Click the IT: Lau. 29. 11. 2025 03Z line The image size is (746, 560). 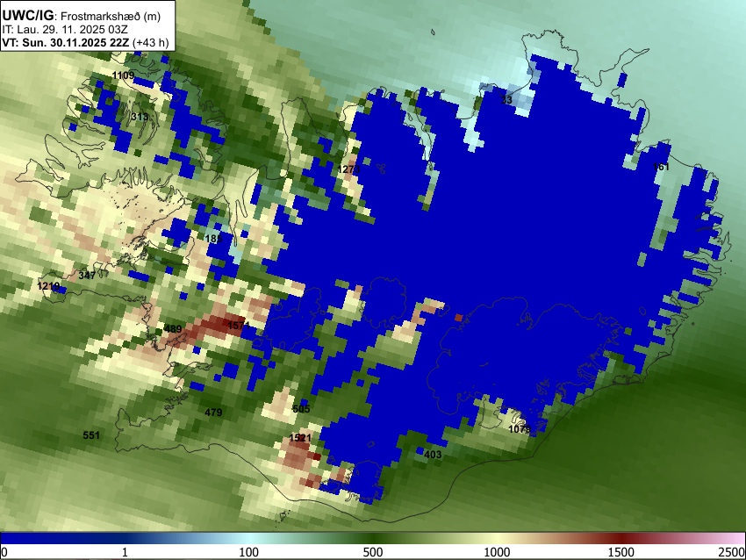click(x=65, y=30)
